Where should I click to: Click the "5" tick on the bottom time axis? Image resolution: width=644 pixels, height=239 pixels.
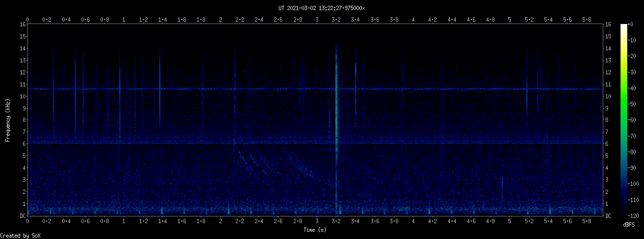pyautogui.click(x=510, y=221)
